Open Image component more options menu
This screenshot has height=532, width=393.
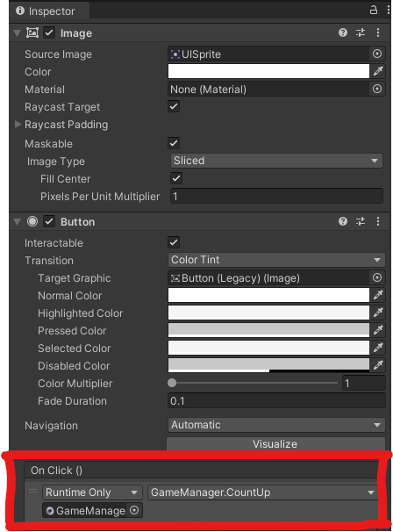378,32
